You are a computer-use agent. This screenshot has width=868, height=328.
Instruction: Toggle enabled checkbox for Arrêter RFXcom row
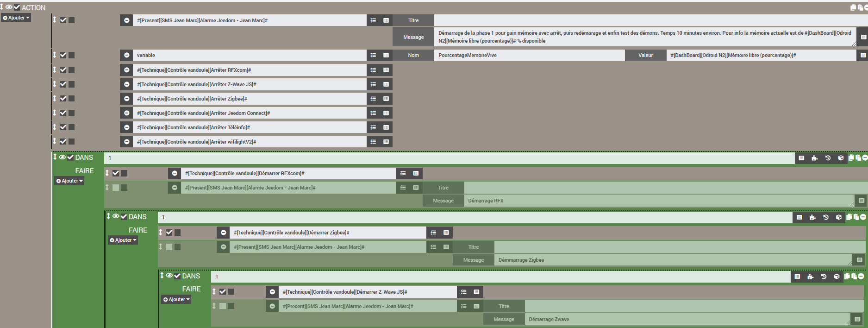[x=63, y=70]
